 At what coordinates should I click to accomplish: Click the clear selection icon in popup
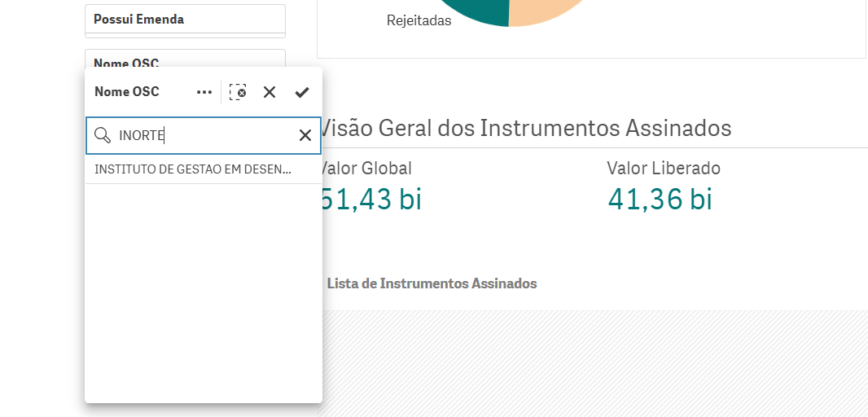click(238, 92)
